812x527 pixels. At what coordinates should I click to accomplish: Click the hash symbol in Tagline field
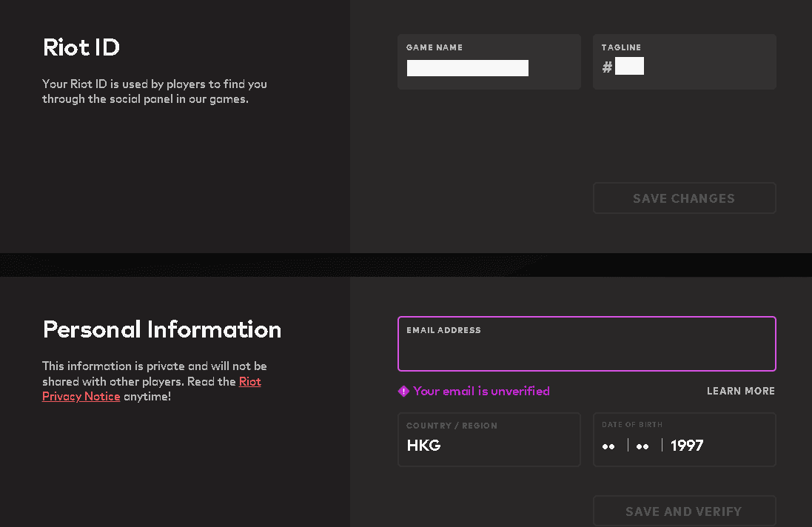[607, 67]
